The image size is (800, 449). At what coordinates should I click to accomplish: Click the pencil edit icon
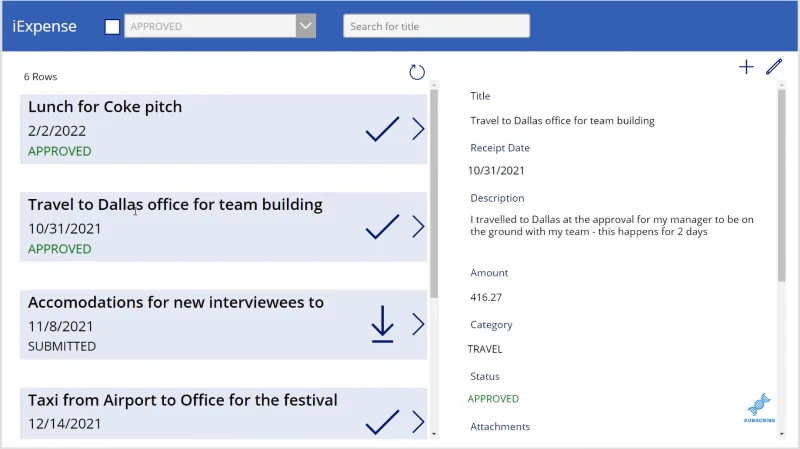coord(773,67)
